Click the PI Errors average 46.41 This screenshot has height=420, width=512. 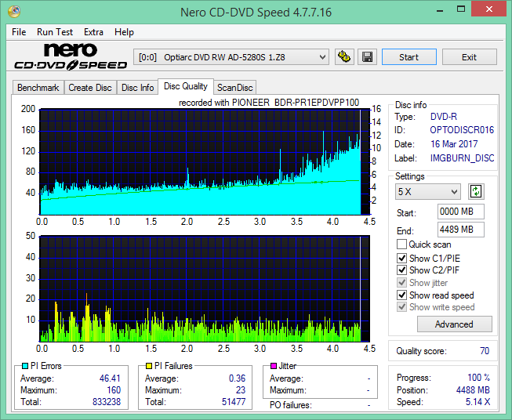tap(110, 378)
